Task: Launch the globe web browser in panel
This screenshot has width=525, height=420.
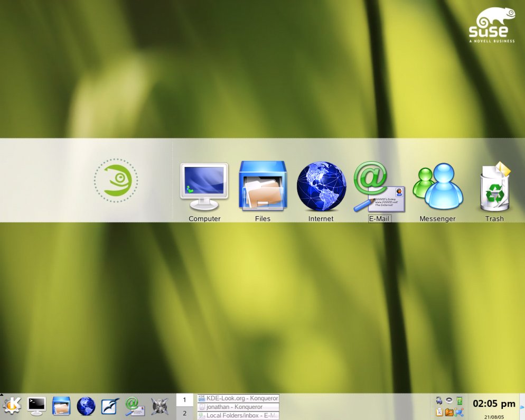Action: [x=86, y=406]
